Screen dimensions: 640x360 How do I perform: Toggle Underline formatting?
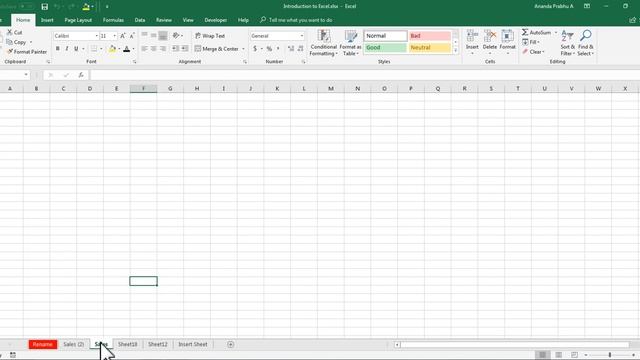pos(76,49)
